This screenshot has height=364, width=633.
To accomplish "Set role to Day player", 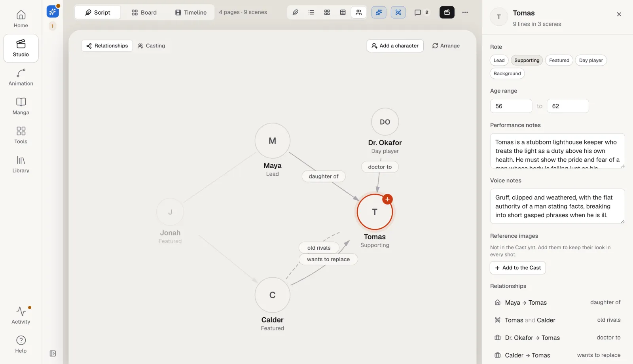I will 591,60.
